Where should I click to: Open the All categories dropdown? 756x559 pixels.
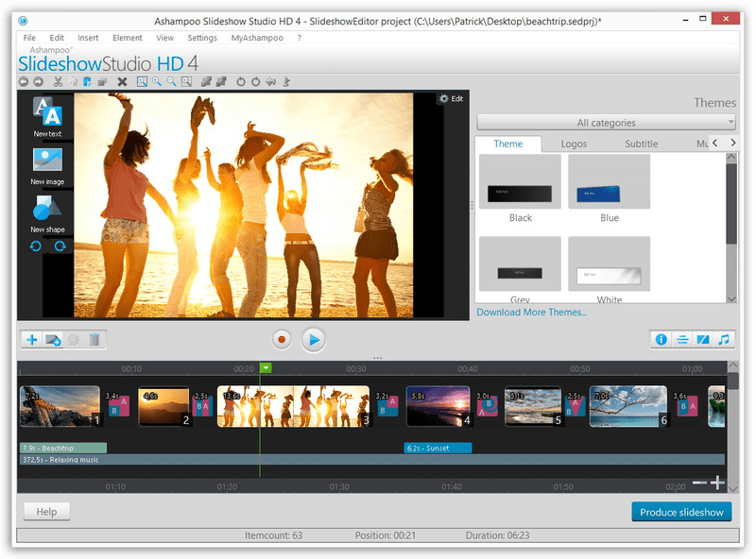tap(606, 123)
